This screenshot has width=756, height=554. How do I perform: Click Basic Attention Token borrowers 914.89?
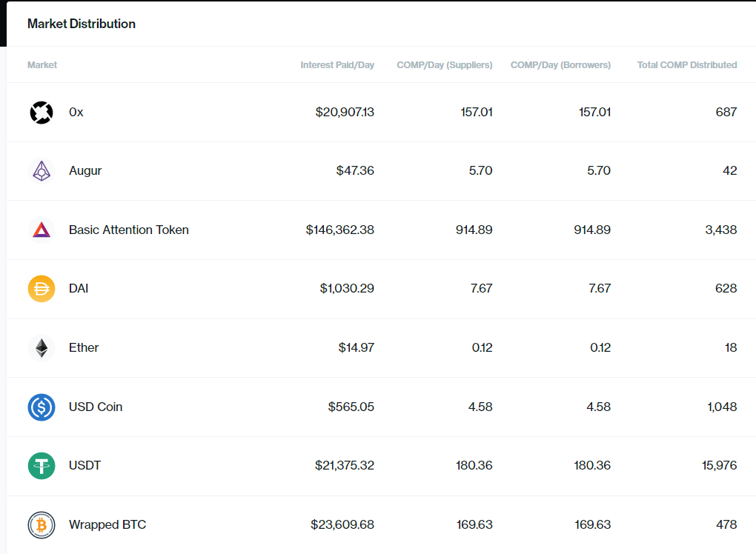[592, 230]
